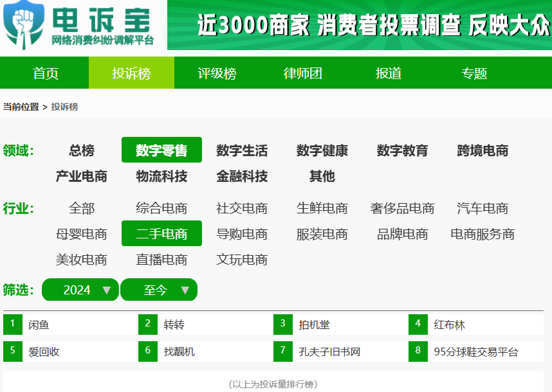Select 全部 in the industry filter
This screenshot has height=392, width=552.
(x=81, y=208)
